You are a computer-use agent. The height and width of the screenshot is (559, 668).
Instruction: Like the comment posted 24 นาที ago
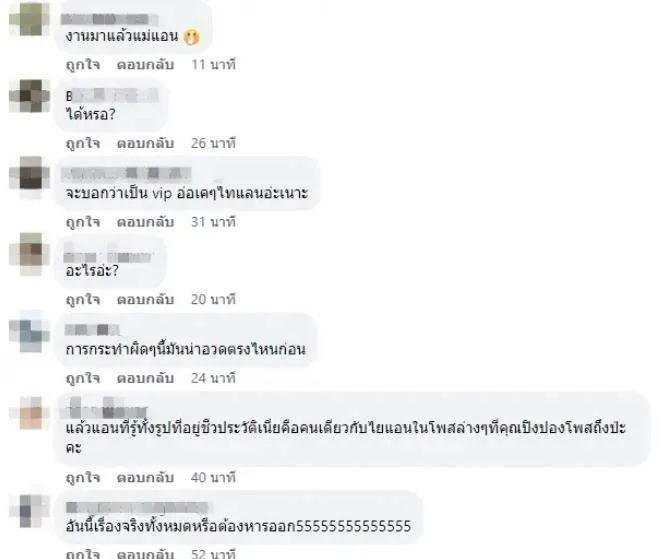[x=83, y=378]
